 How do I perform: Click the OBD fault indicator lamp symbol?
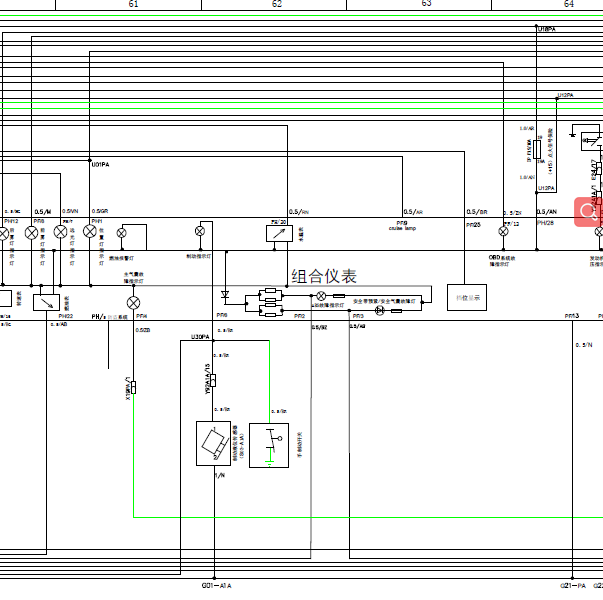(503, 231)
